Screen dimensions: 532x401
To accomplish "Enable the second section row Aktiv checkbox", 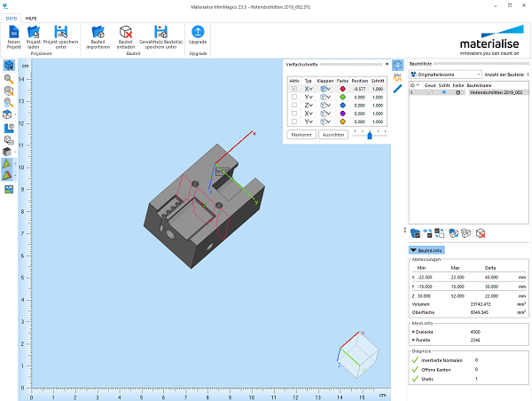I will (x=294, y=98).
